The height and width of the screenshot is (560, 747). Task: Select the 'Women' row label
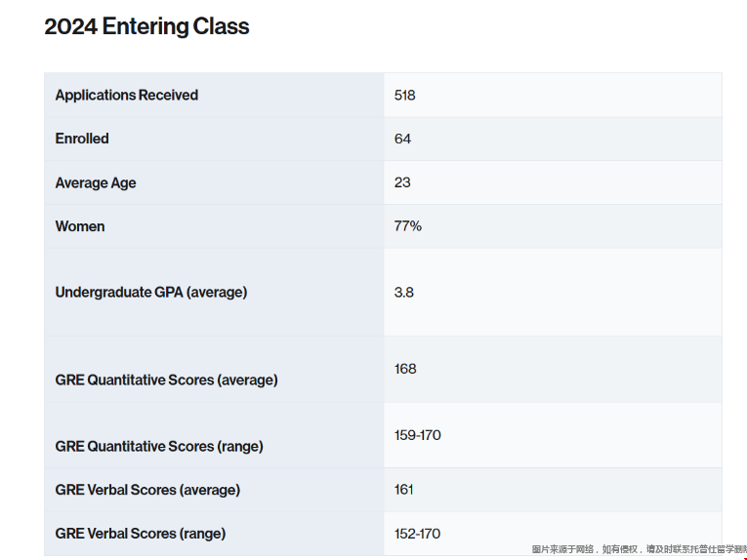pos(80,226)
